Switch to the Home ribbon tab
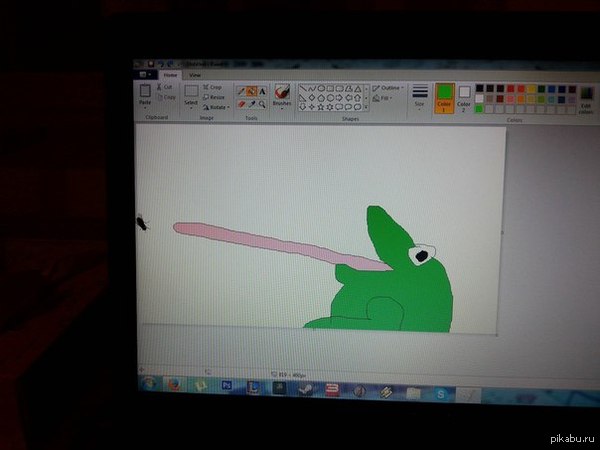 tap(170, 75)
